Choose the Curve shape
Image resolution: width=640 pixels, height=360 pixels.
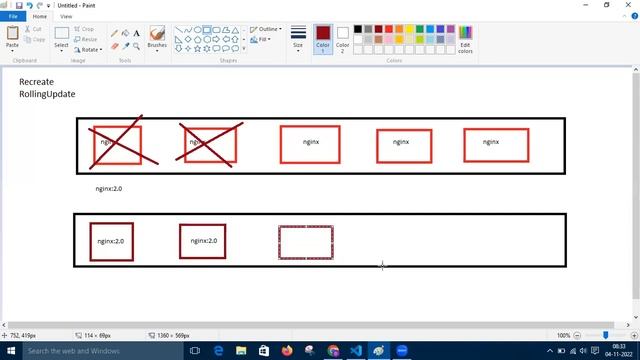[x=188, y=30]
